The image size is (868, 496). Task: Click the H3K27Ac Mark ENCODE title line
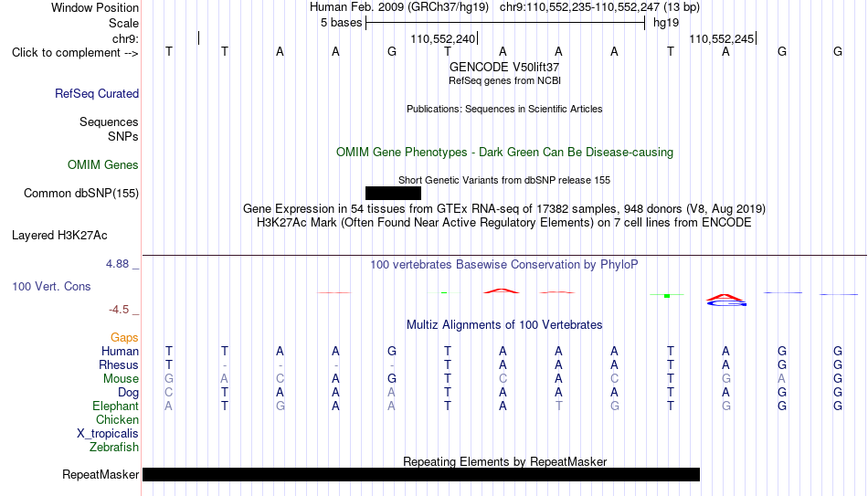[x=504, y=223]
